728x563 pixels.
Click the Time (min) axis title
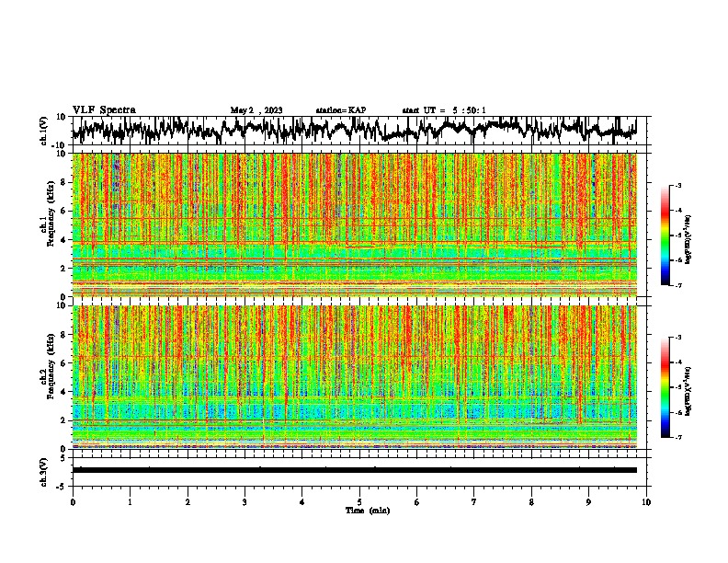(368, 511)
